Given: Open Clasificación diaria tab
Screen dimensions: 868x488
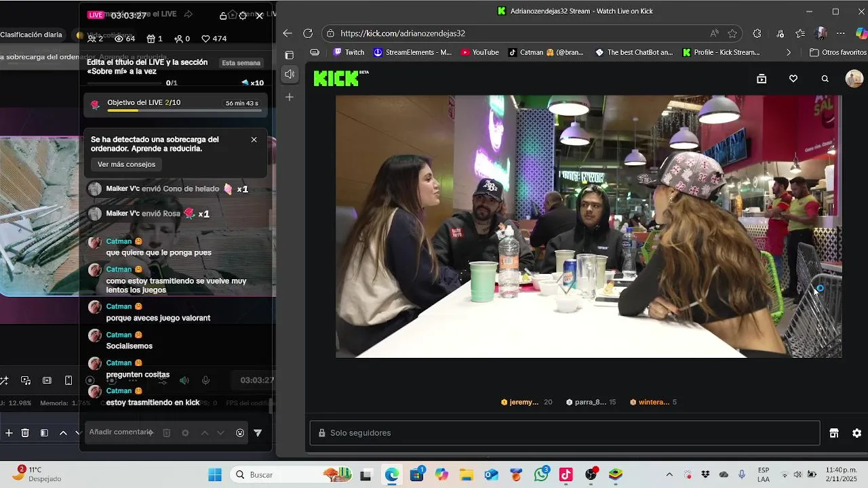Looking at the screenshot, I should tap(31, 35).
